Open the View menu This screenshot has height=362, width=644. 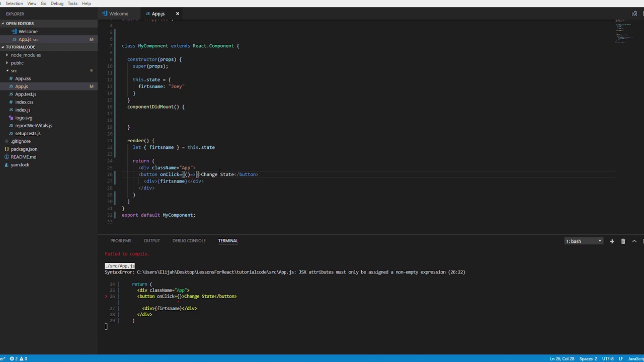tap(32, 4)
